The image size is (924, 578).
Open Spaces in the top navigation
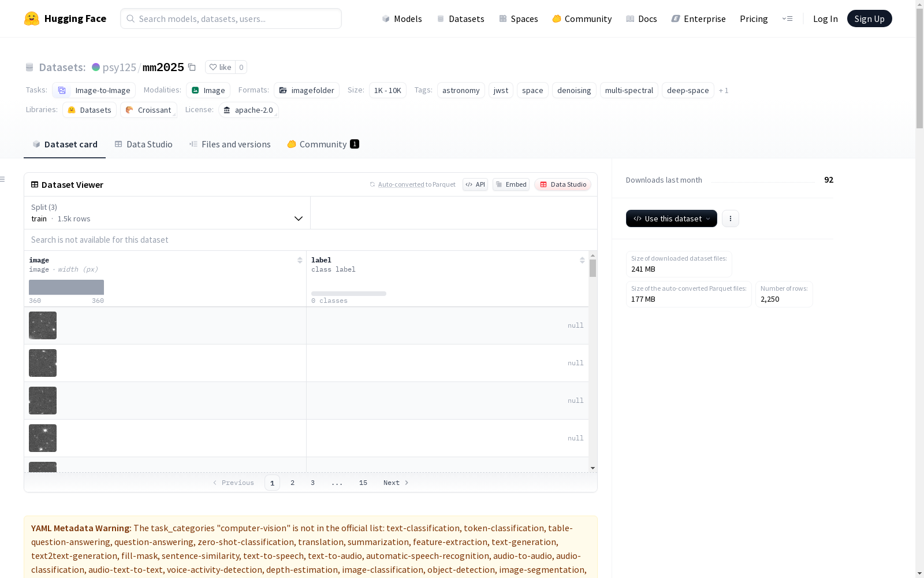519,18
